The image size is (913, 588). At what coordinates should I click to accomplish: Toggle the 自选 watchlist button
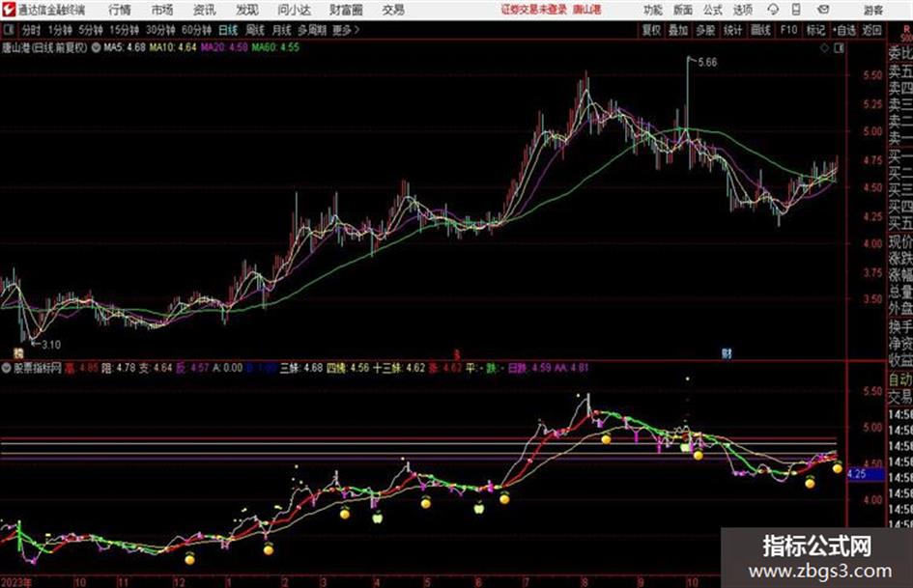[x=843, y=30]
